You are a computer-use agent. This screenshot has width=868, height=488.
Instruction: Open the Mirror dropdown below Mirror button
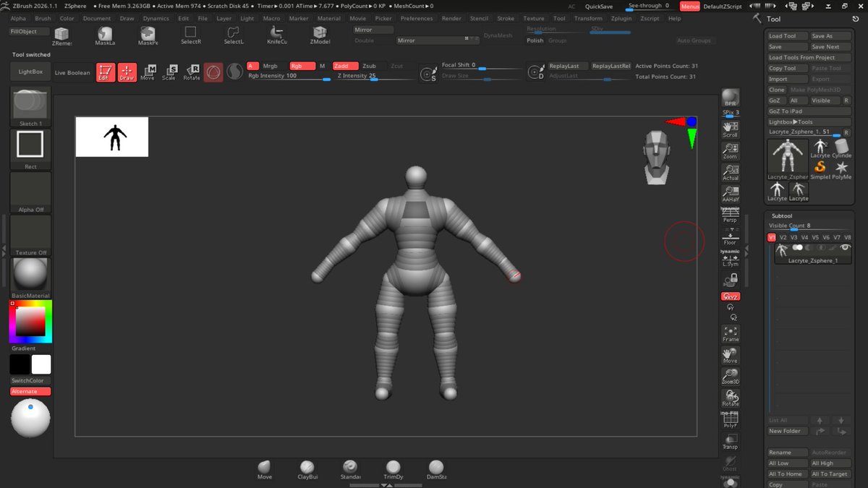coord(438,40)
